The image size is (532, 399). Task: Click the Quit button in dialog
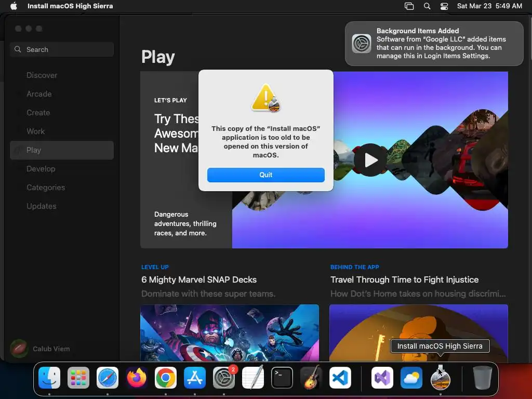(265, 175)
